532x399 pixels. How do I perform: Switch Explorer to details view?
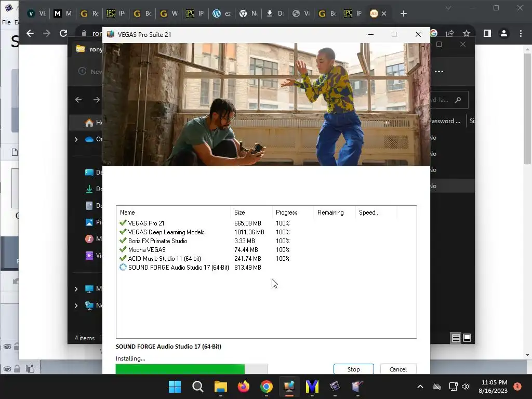[x=456, y=338]
